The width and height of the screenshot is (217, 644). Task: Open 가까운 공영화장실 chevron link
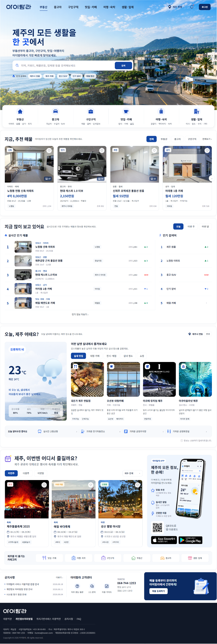[x=206, y=431]
